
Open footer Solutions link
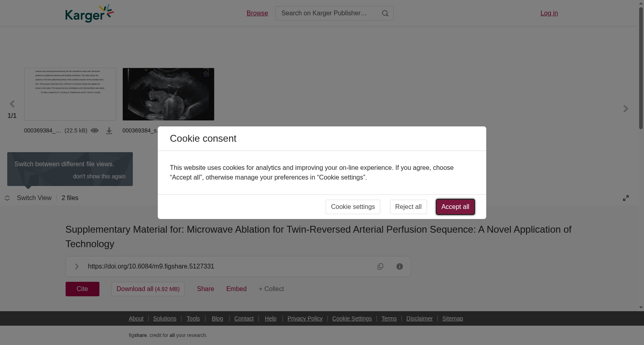tap(165, 318)
